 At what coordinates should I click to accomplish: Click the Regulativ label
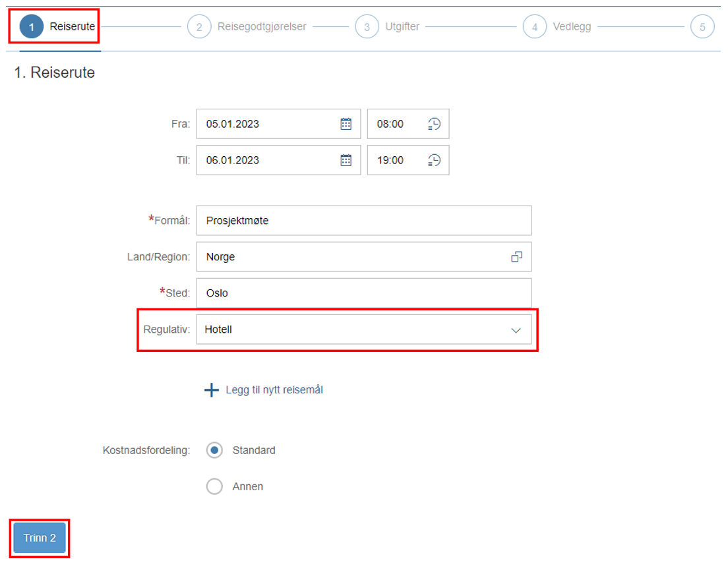[167, 329]
